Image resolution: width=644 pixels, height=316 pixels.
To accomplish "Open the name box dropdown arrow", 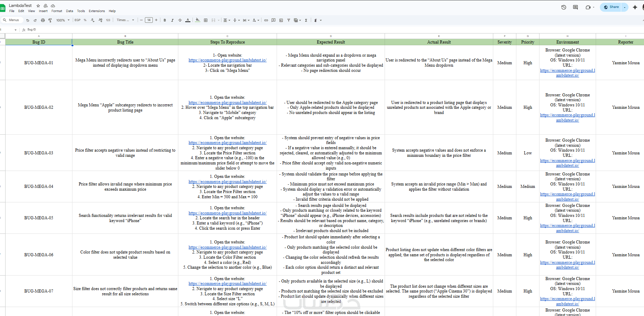I will click(x=16, y=30).
